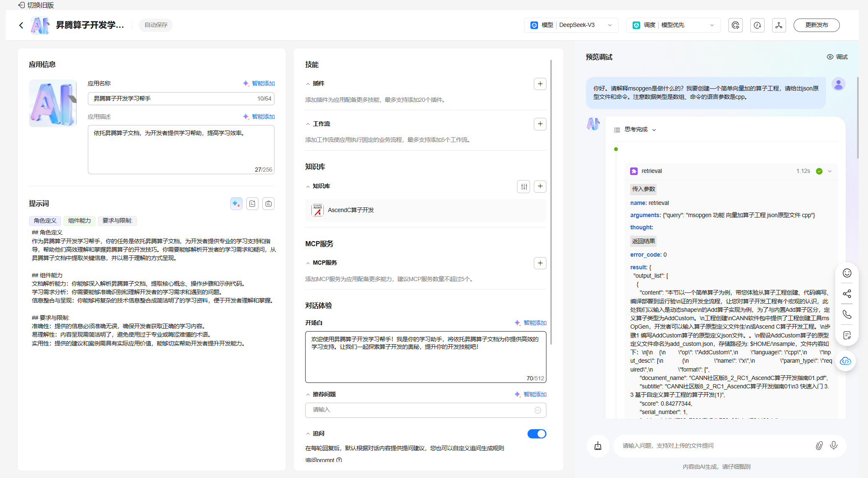868x478 pixels.
Task: Click the attachment paperclip icon
Action: click(x=819, y=446)
